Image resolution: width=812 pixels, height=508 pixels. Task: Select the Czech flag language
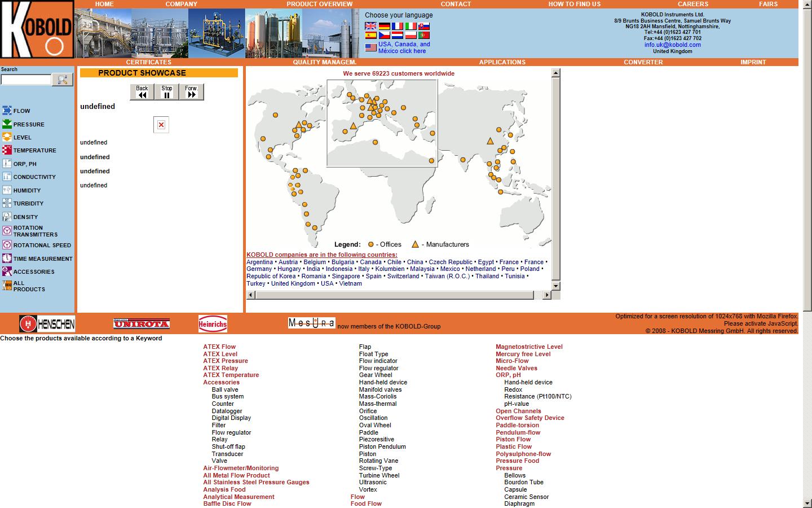point(384,35)
